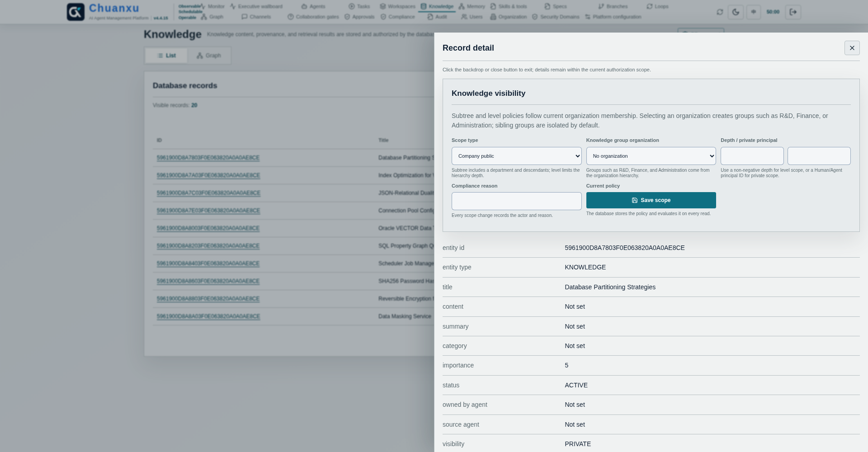Focus the second Depth / private principal field
The width and height of the screenshot is (868, 452).
[x=819, y=156]
